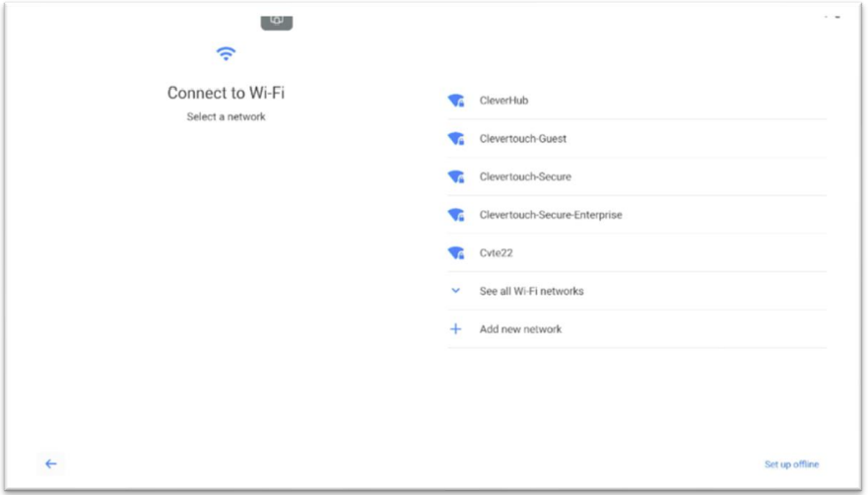Click the plus icon for new network

click(x=455, y=329)
